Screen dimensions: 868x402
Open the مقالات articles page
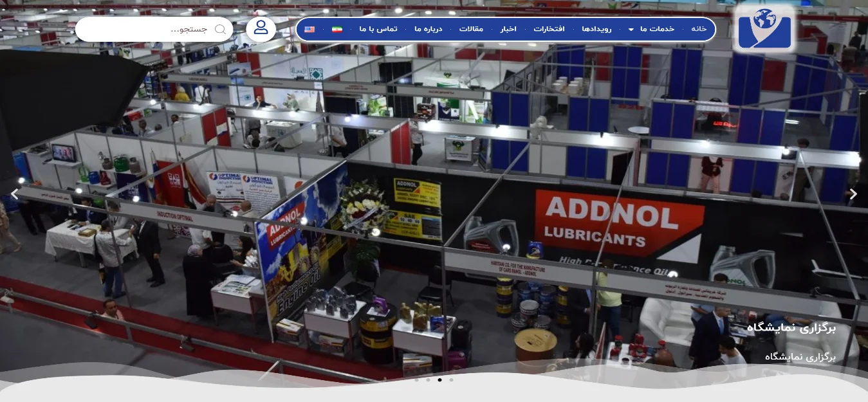click(x=471, y=30)
